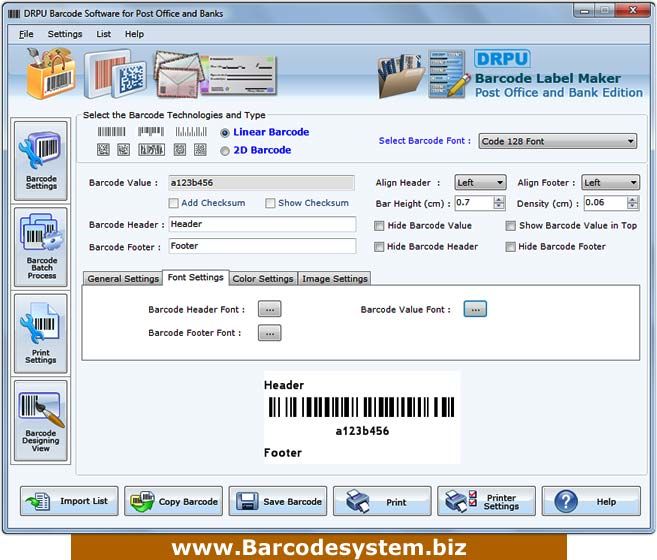Select the first linear barcode sample icon
657x560 pixels.
coord(111,132)
